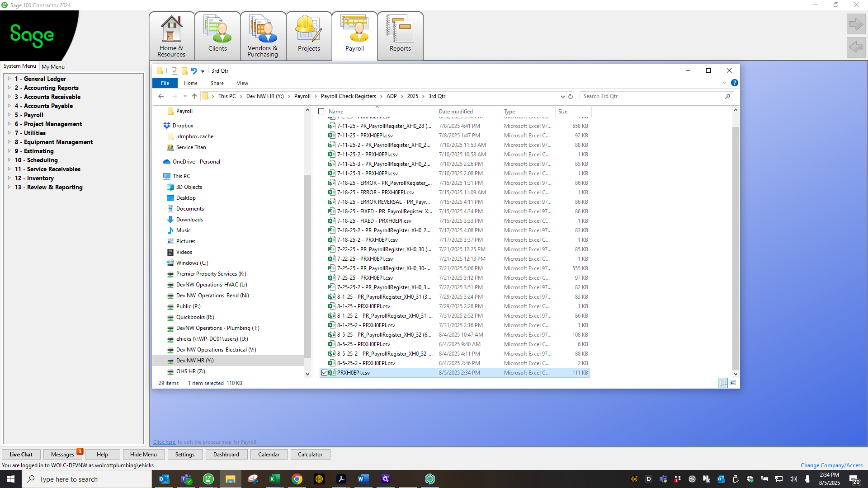The height and width of the screenshot is (488, 868).
Task: Click the 'Click here' process map link
Action: click(164, 442)
